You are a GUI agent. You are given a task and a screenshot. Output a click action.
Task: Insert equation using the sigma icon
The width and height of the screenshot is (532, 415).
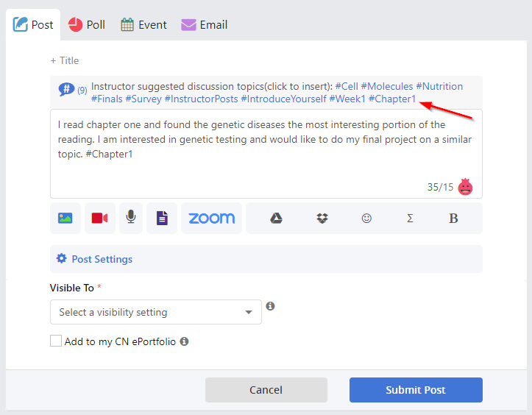(x=410, y=219)
